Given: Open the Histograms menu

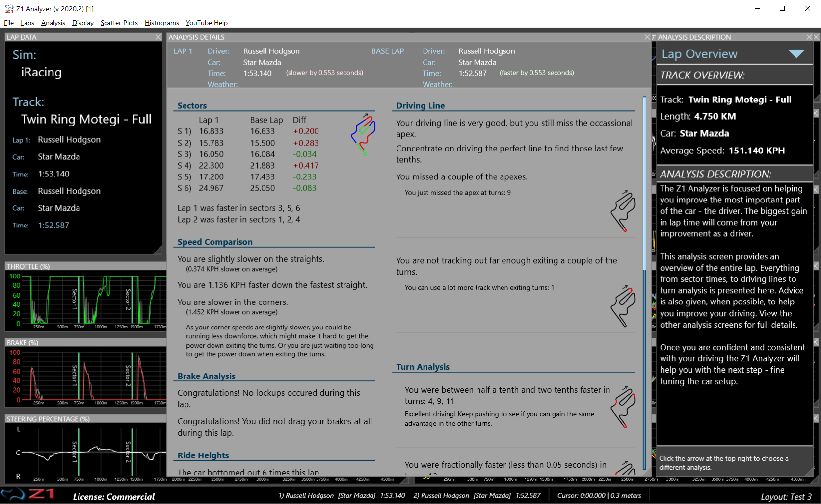Looking at the screenshot, I should (162, 23).
